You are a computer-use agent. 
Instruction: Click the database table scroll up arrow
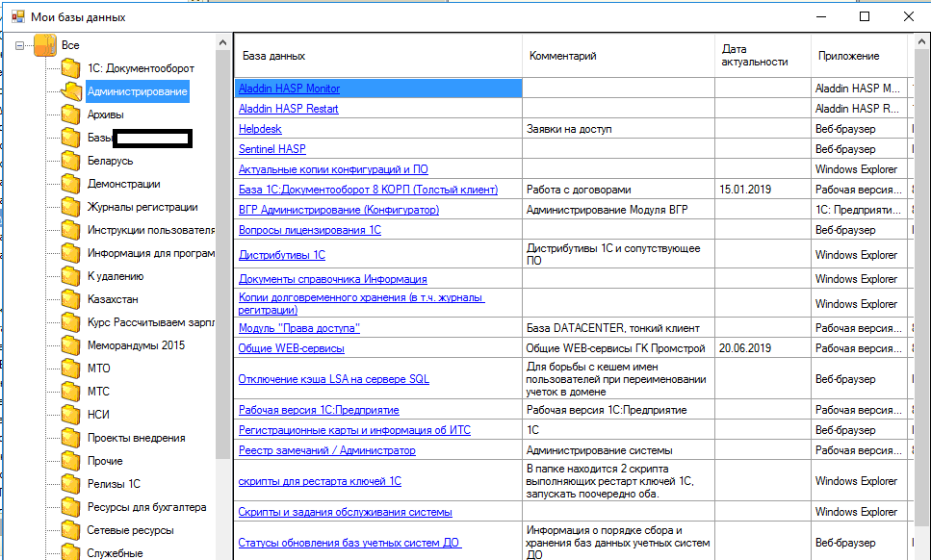coord(921,42)
